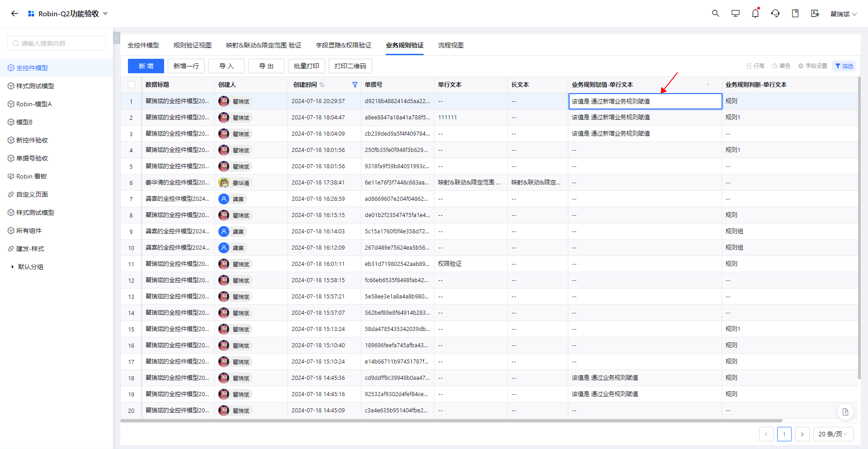The height and width of the screenshot is (449, 868).
Task: Click the 权限验证 cell in row 11
Action: click(x=471, y=264)
